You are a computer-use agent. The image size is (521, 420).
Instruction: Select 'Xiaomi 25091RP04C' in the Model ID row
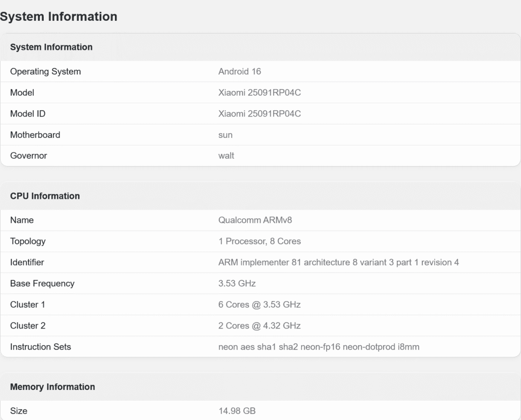(259, 114)
